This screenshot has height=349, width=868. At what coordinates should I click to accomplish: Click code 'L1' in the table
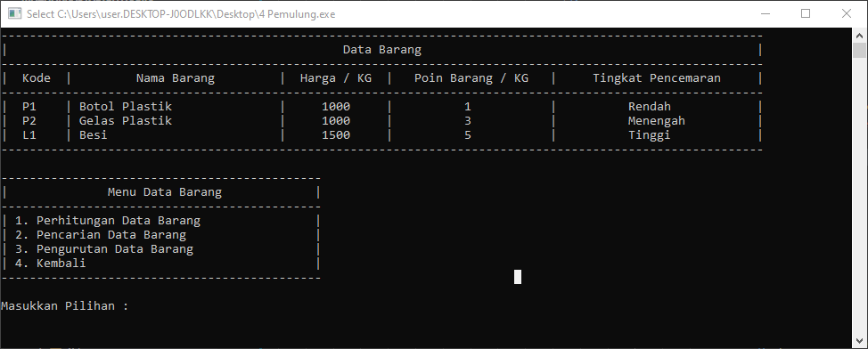[x=29, y=135]
